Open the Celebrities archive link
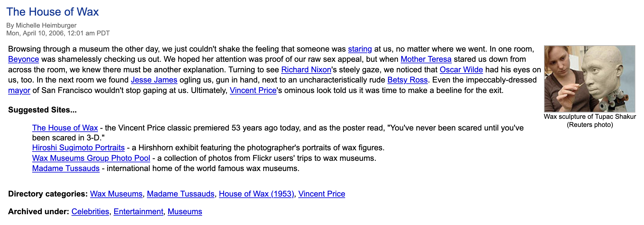Viewport: 644px width, 225px height. 90,211
